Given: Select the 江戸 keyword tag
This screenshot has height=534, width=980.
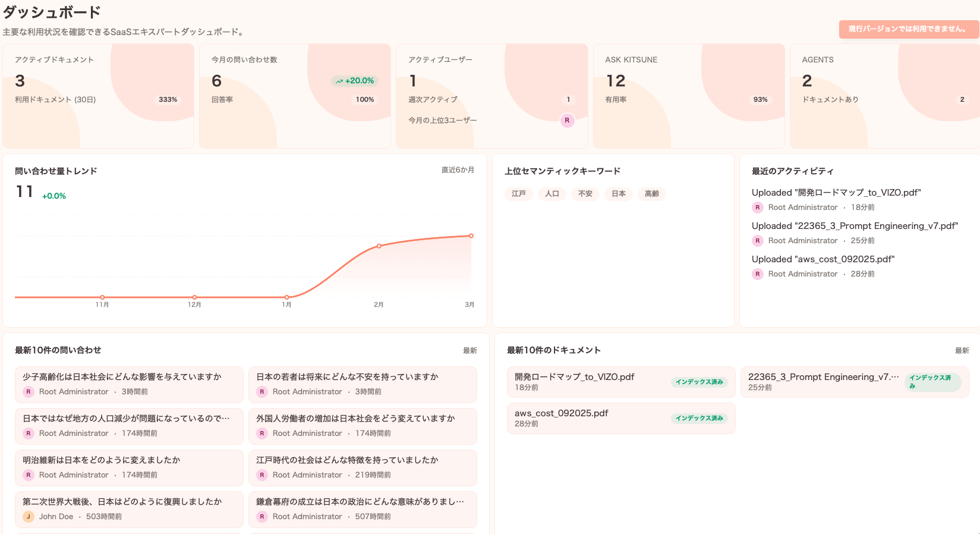Looking at the screenshot, I should tap(518, 194).
